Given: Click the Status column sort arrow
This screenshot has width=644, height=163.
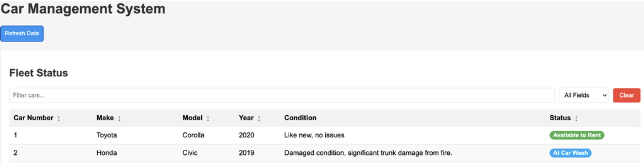Looking at the screenshot, I should (576, 118).
